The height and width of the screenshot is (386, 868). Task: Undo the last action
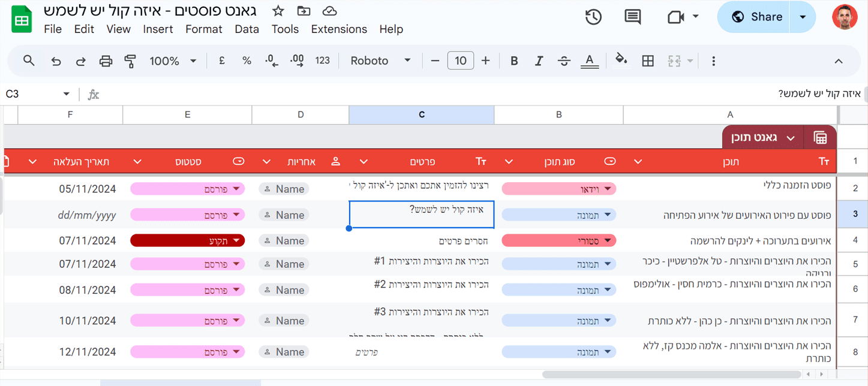tap(56, 61)
